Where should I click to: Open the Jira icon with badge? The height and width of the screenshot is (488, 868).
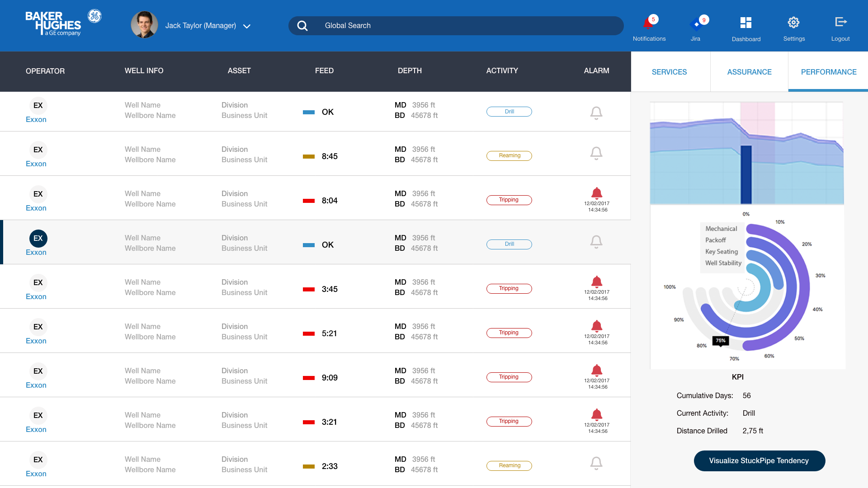pos(696,24)
